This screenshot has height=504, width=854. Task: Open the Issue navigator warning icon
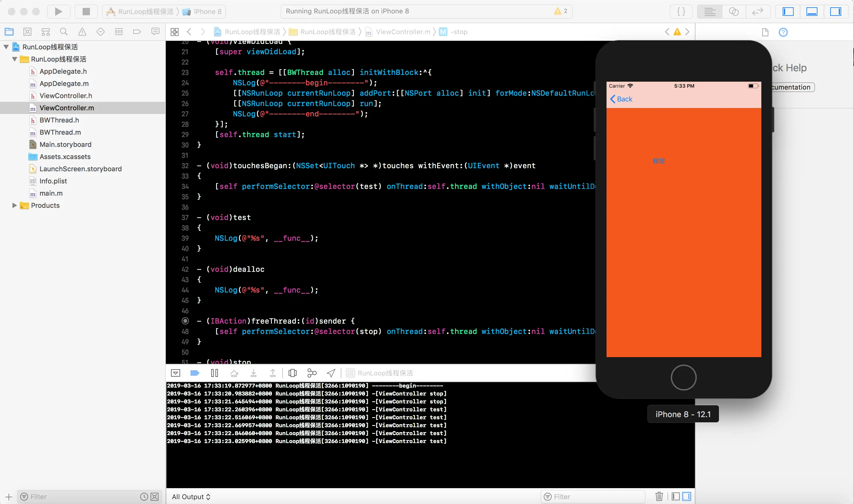click(x=82, y=32)
